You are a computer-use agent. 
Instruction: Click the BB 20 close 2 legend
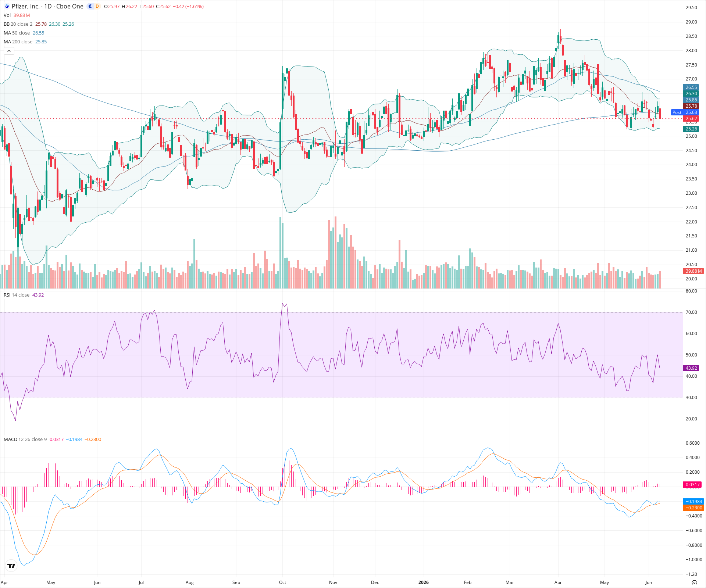point(18,24)
